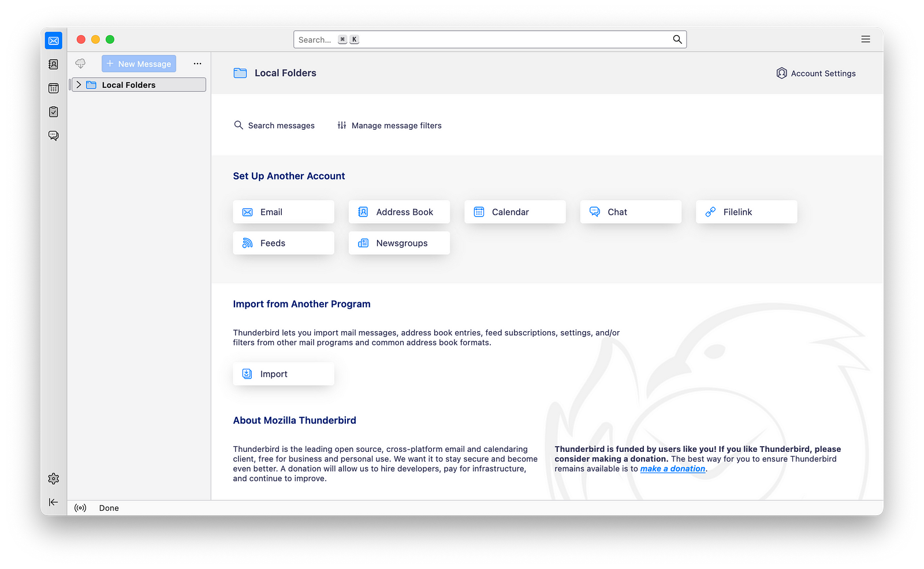Click the Local Folders header title

pyautogui.click(x=285, y=73)
